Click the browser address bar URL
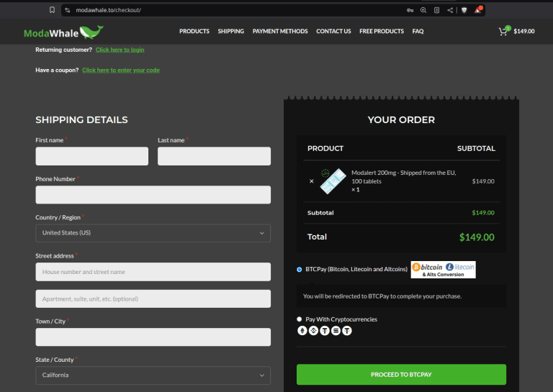The height and width of the screenshot is (392, 553). (x=109, y=10)
